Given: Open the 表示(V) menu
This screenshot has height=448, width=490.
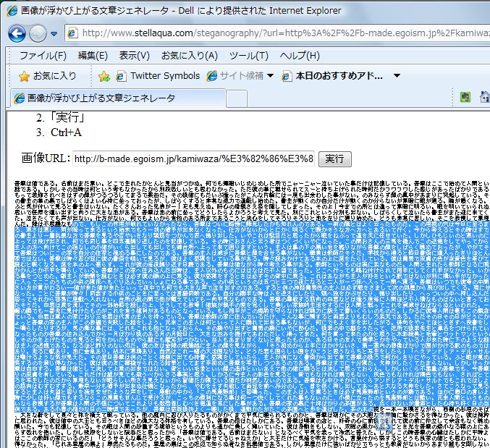Looking at the screenshot, I should coord(135,56).
